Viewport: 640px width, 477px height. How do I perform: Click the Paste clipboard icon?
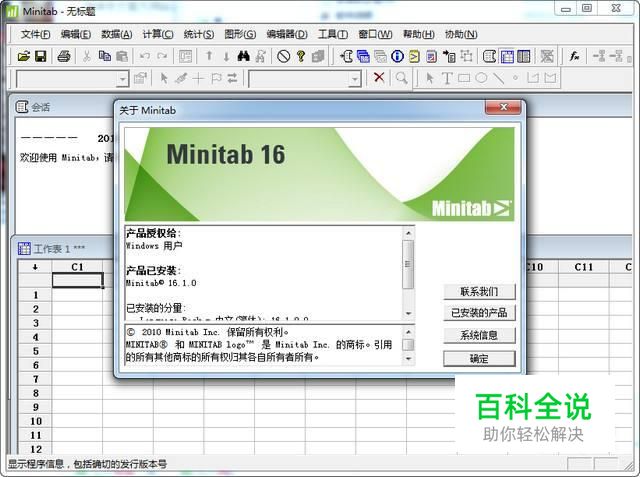tap(122, 56)
